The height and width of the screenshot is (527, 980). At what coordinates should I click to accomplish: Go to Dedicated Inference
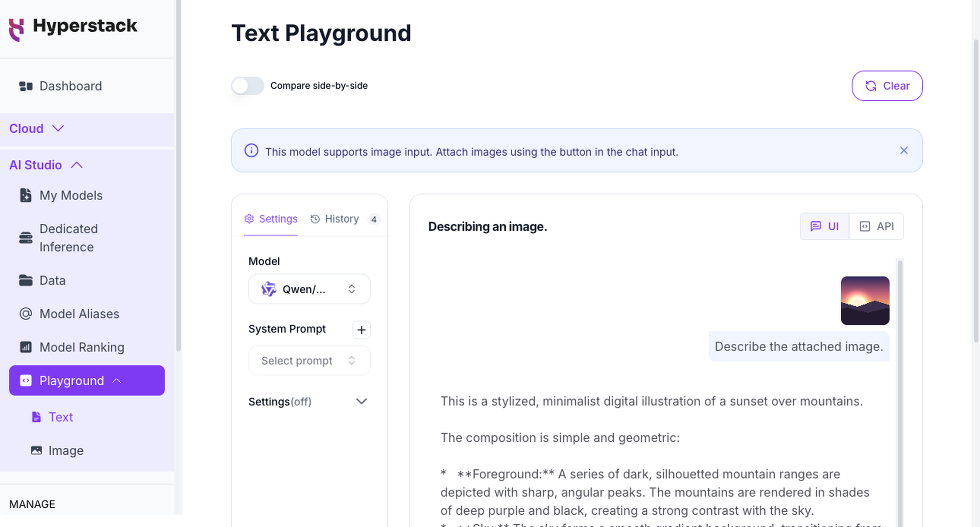[x=87, y=238]
